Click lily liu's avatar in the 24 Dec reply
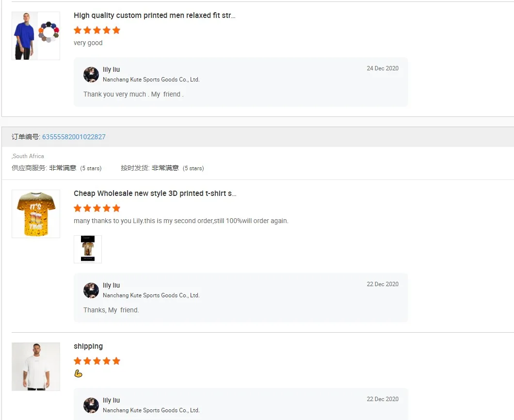Viewport: 514px width, 420px height. (x=91, y=75)
